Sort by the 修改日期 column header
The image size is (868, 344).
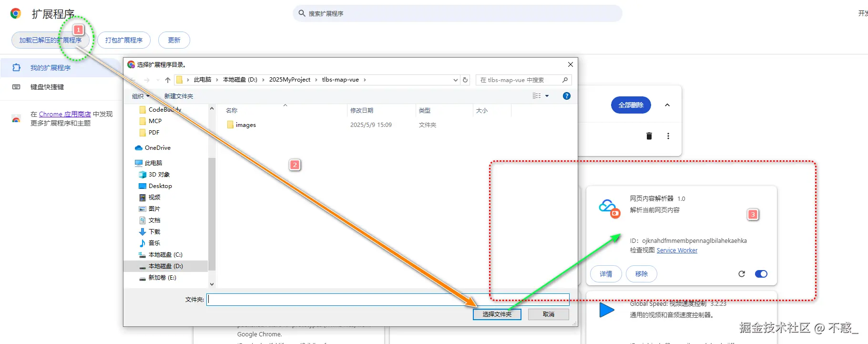pyautogui.click(x=381, y=110)
